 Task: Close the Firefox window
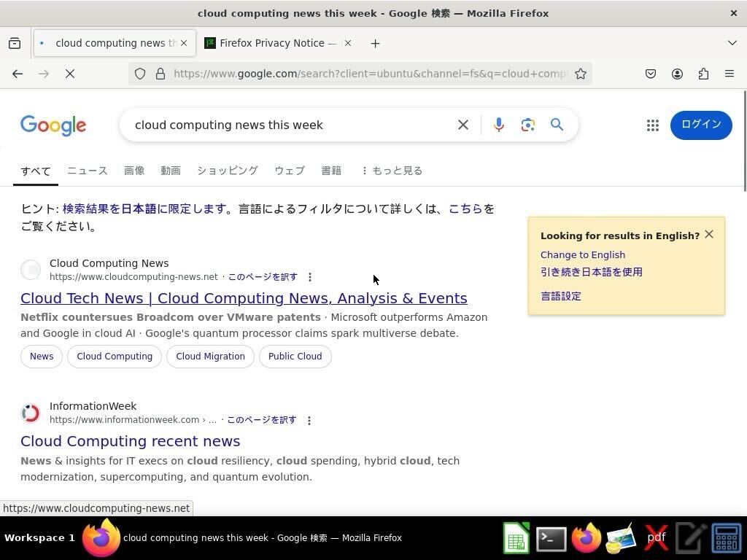[734, 13]
